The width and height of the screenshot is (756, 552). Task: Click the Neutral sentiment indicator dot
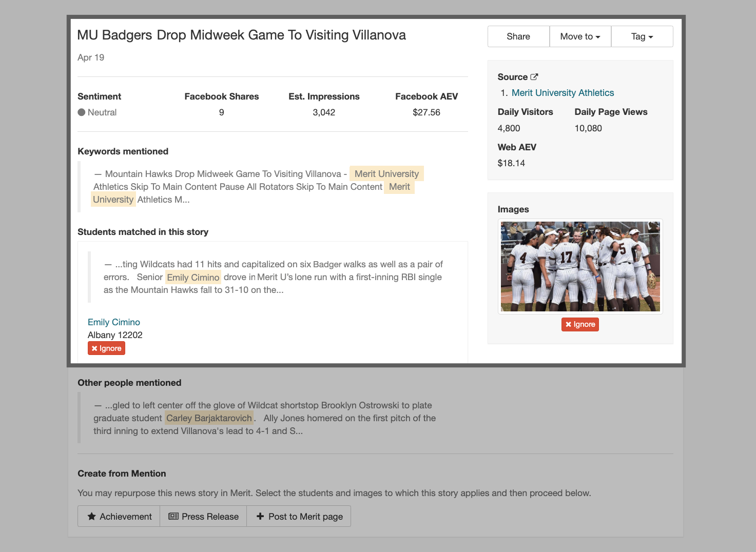(81, 112)
